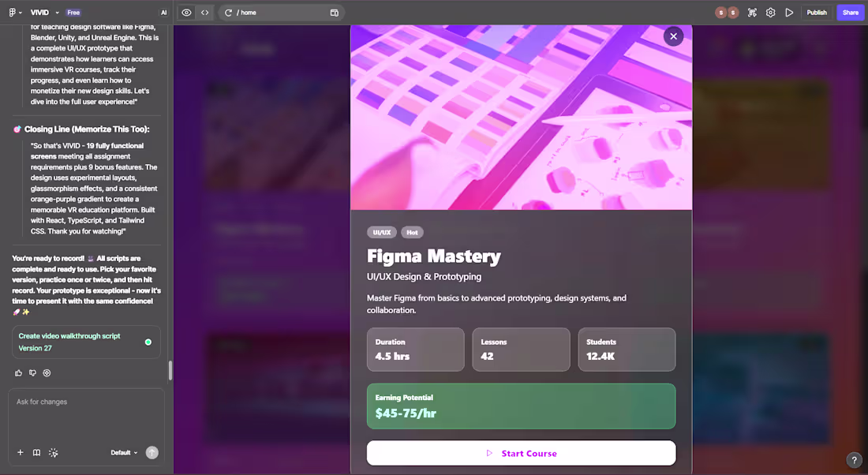This screenshot has height=475, width=868.
Task: Open the device preview size icon
Action: click(x=335, y=12)
